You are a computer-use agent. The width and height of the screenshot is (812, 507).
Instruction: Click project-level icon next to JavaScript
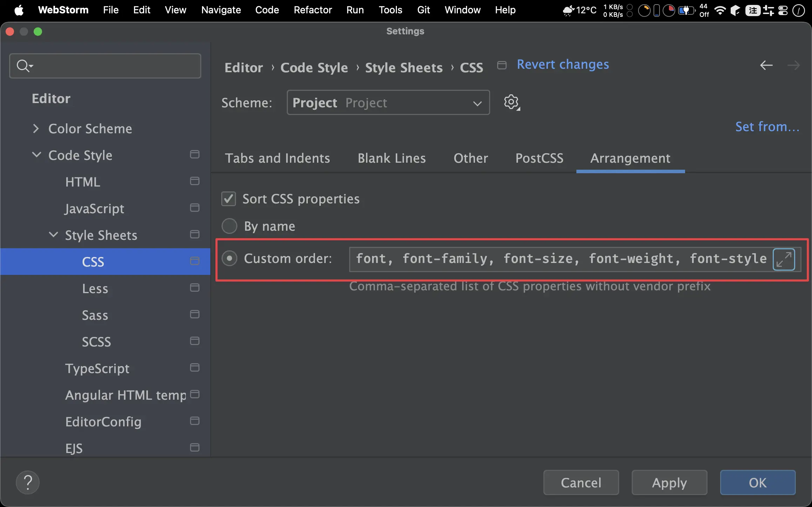[x=195, y=208]
